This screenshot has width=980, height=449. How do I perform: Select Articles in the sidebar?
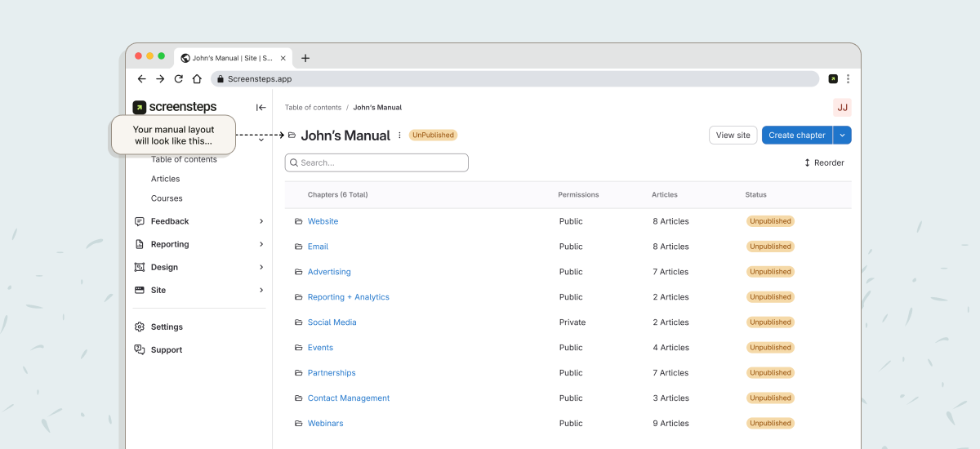(x=165, y=179)
